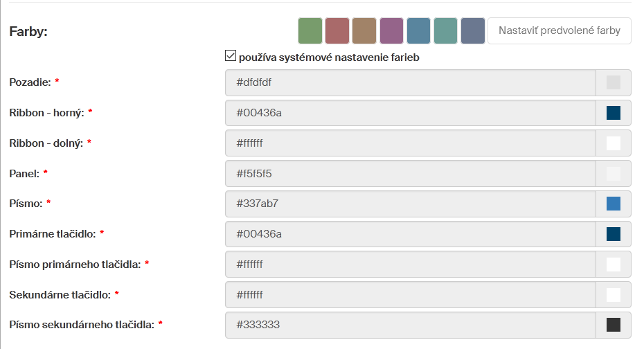This screenshot has width=644, height=349.
Task: Click the 'Ribbon - dolný' hex input field
Action: click(x=411, y=143)
